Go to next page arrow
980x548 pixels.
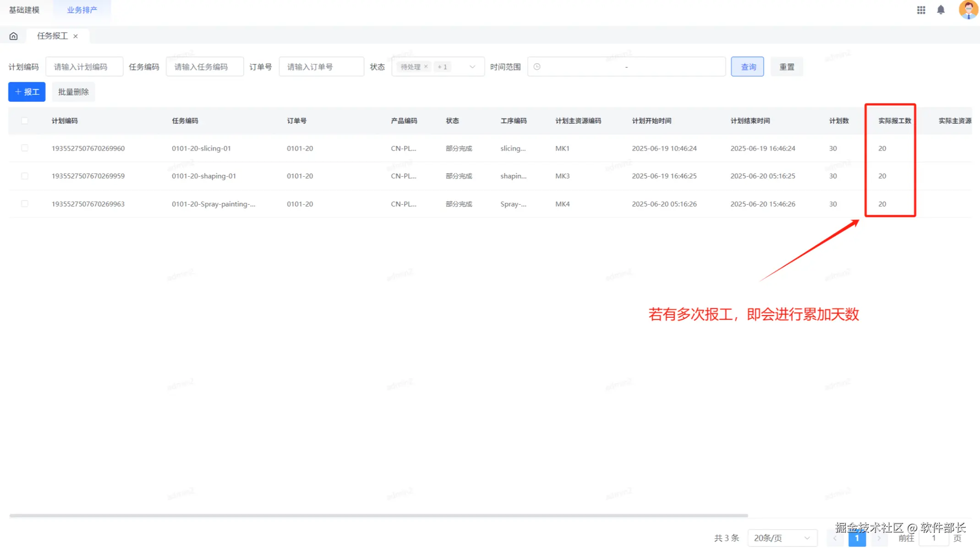coord(879,538)
